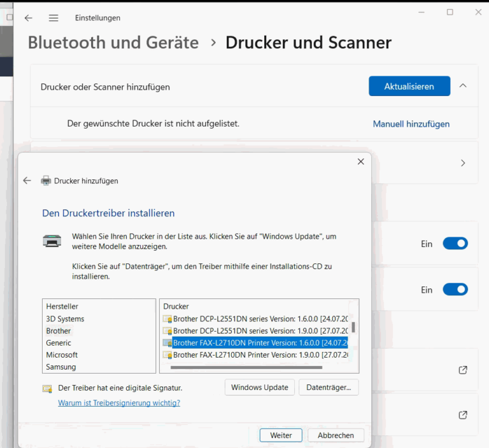Click Weiter to continue
The width and height of the screenshot is (489, 448).
[281, 435]
